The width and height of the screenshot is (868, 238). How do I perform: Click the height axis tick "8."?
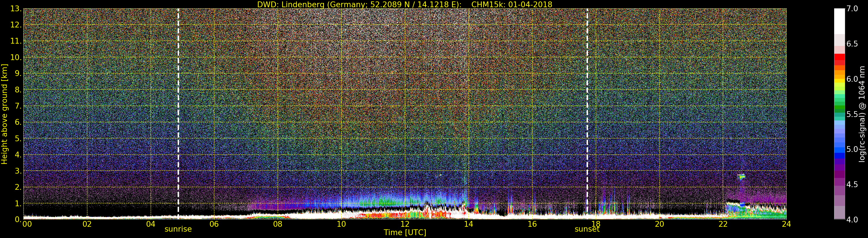point(18,90)
